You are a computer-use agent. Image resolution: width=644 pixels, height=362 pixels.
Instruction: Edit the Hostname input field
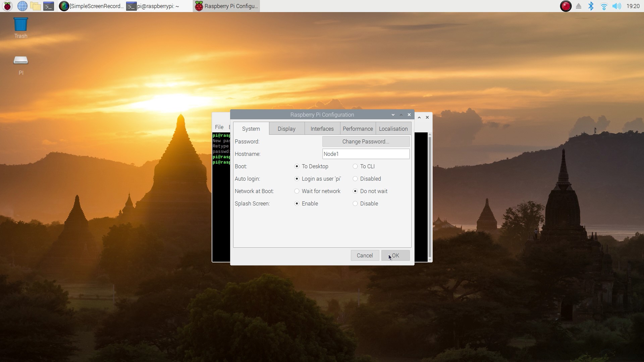coord(365,154)
